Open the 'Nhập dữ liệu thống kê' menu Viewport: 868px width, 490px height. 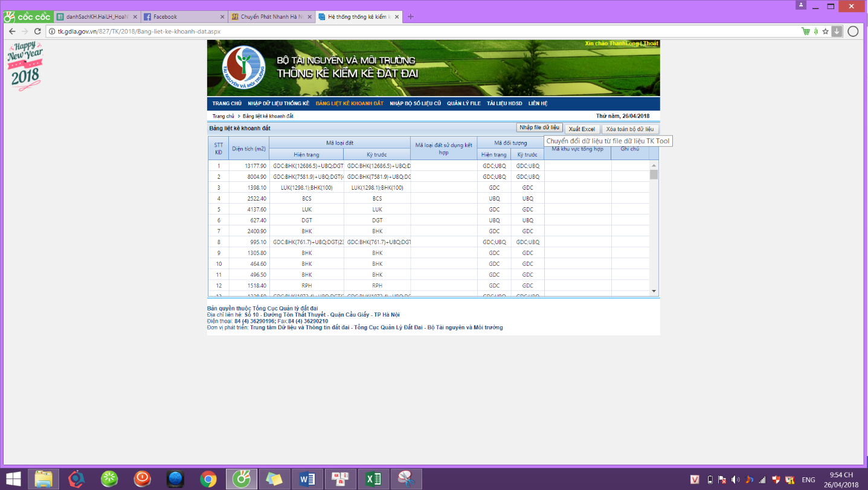coord(278,103)
